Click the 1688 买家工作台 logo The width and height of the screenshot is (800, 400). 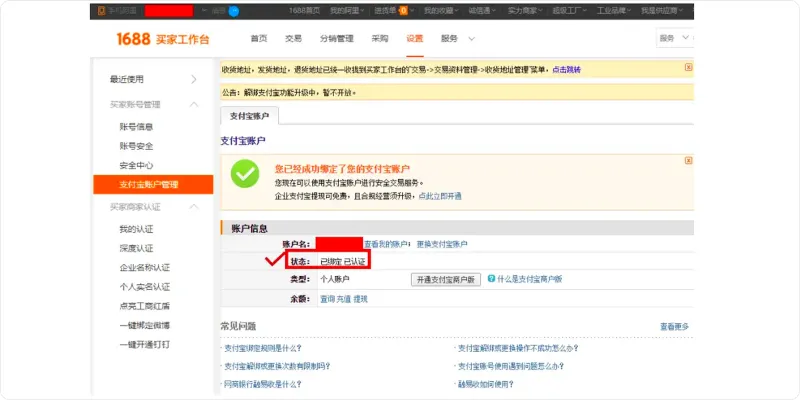point(163,39)
